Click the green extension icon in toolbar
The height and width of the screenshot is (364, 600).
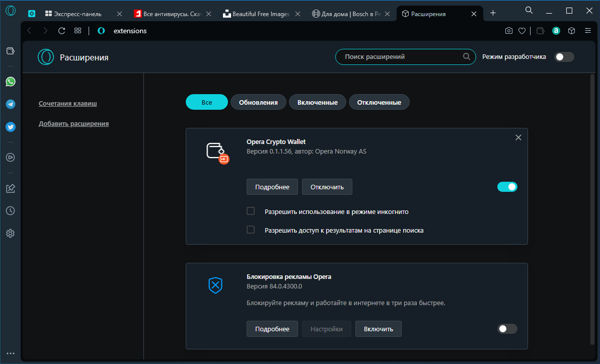pyautogui.click(x=556, y=31)
